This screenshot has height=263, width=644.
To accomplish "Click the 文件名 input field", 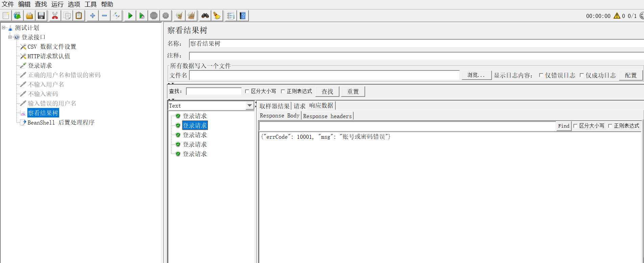I will (x=325, y=75).
